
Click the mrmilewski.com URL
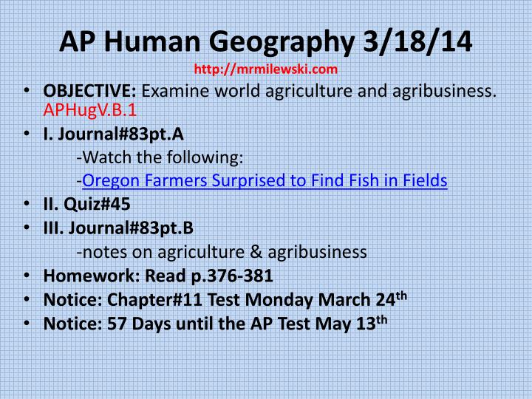[266, 69]
